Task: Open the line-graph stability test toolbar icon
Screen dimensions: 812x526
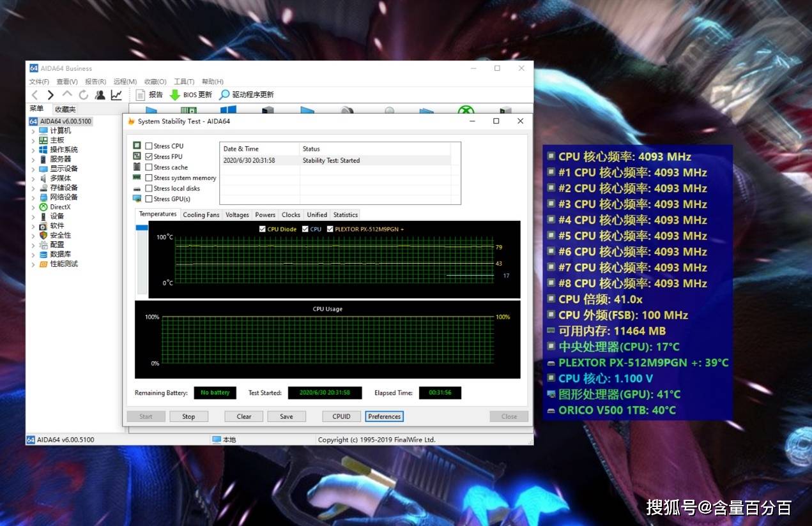Action: click(116, 95)
